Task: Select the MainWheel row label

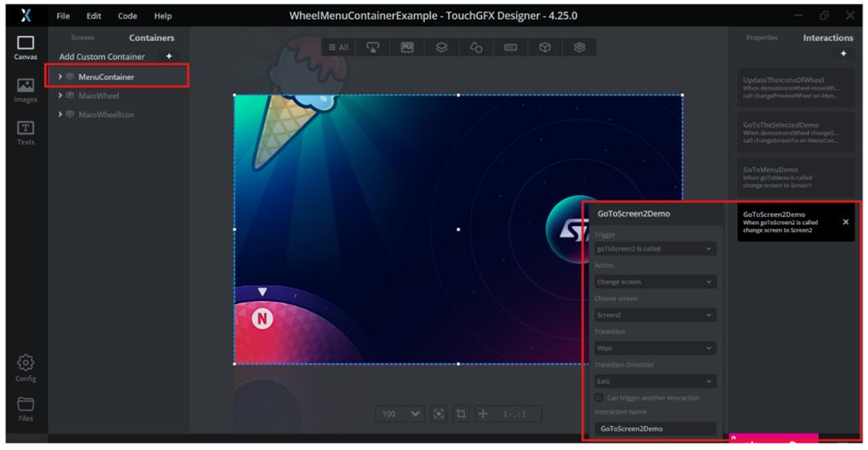Action: 99,95
